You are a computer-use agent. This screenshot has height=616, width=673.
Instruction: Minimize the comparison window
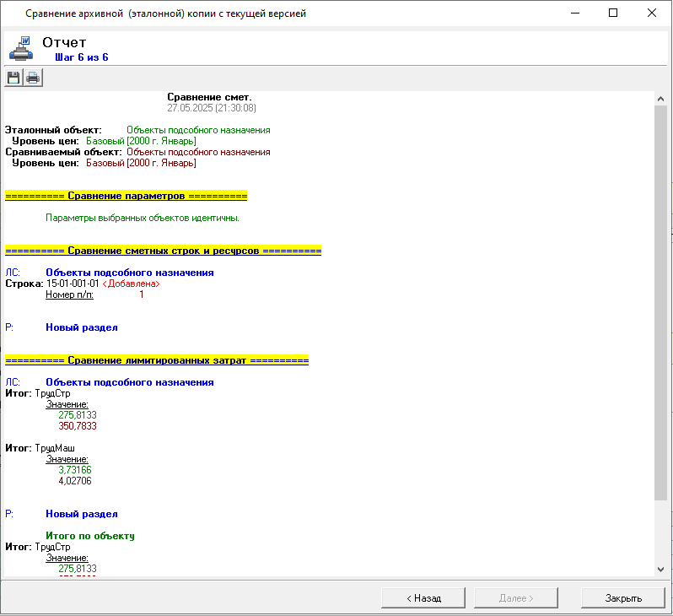coord(574,14)
